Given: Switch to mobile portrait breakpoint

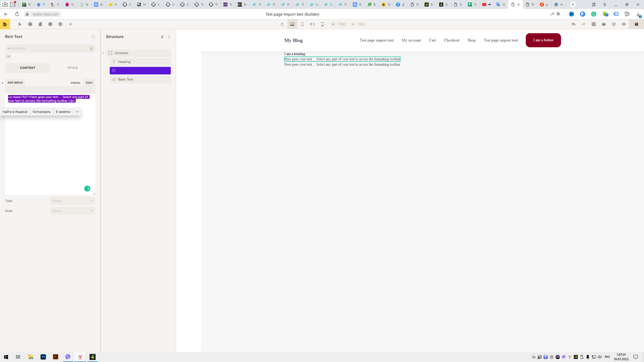Looking at the screenshot, I should [323, 24].
